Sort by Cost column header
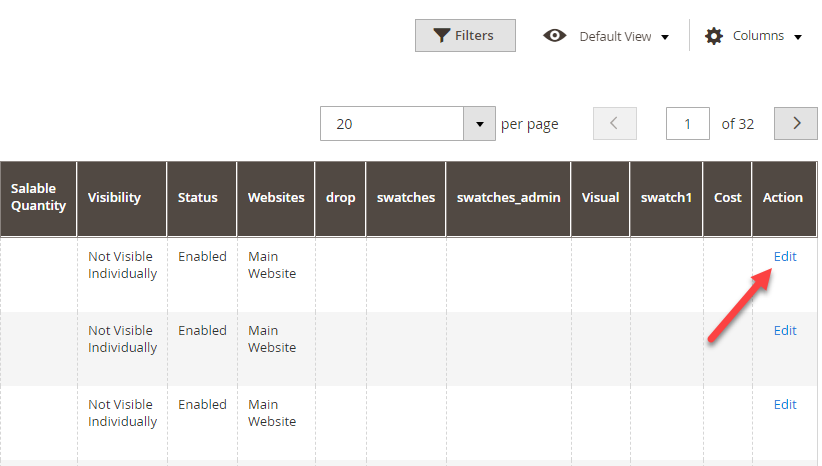822x466 pixels. (727, 199)
